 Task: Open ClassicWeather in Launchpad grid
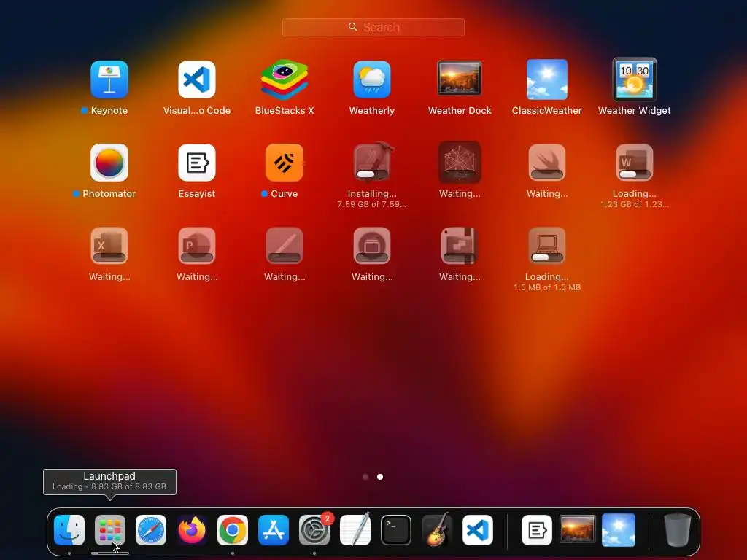[547, 79]
